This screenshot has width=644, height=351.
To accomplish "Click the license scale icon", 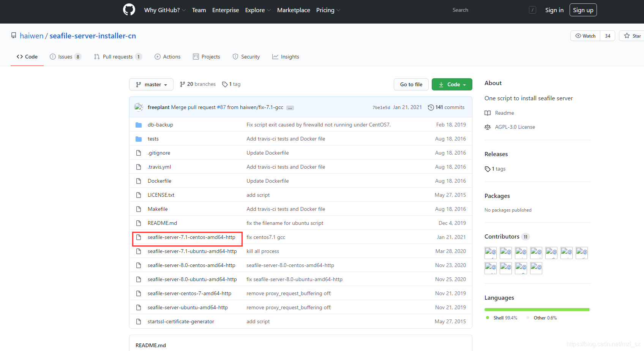I will (488, 127).
